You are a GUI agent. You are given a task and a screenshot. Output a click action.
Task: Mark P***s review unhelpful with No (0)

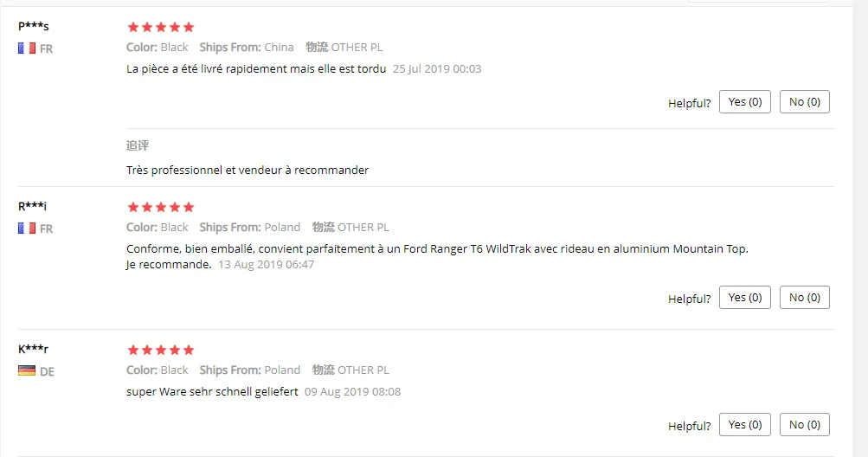coord(805,102)
